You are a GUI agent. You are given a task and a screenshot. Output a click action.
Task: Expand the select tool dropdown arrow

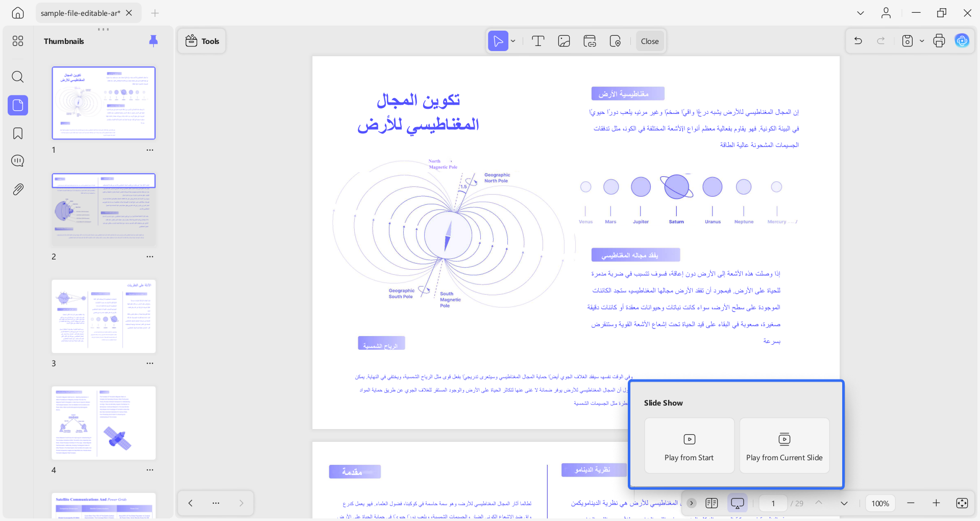coord(513,41)
